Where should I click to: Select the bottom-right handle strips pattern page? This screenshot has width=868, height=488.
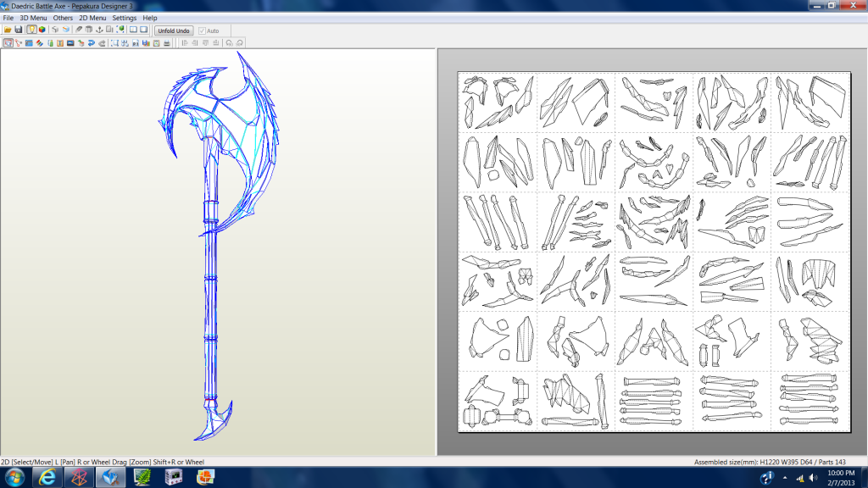(x=810, y=401)
